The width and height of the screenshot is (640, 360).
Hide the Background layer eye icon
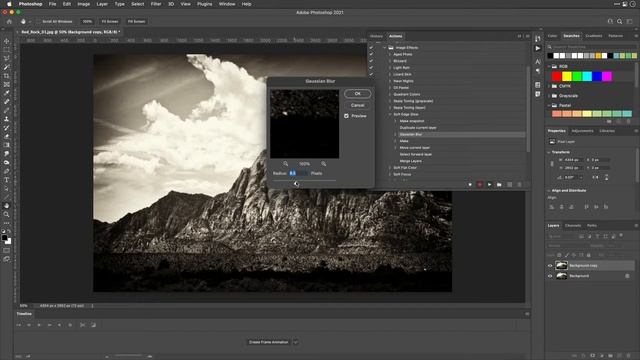tap(550, 276)
